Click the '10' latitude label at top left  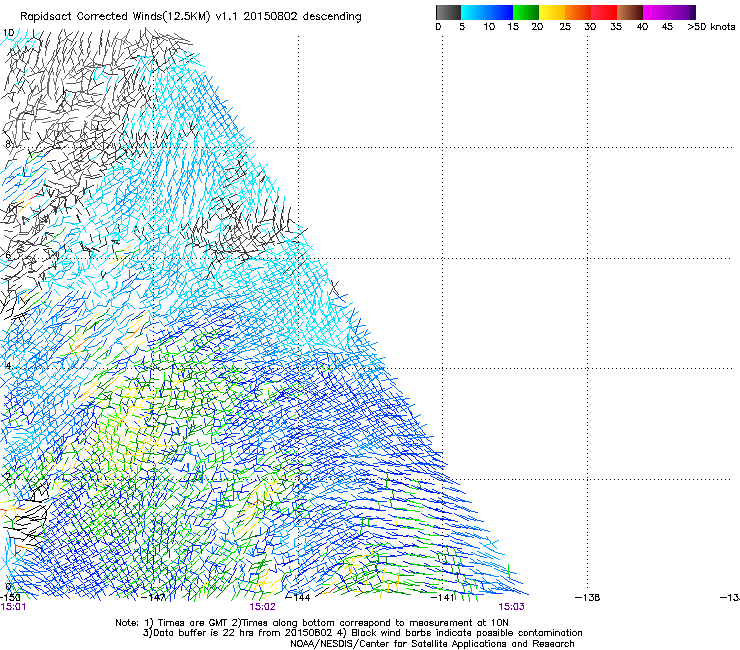coord(8,33)
